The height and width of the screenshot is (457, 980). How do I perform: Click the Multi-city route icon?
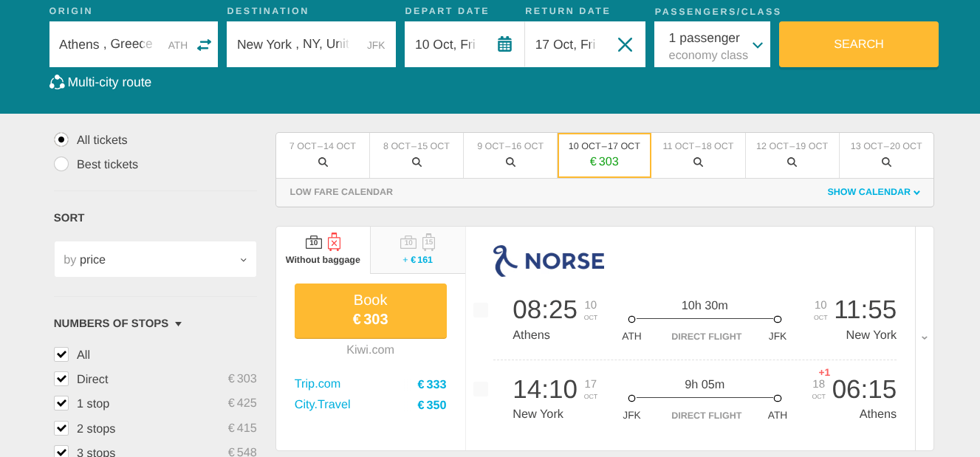[x=57, y=83]
